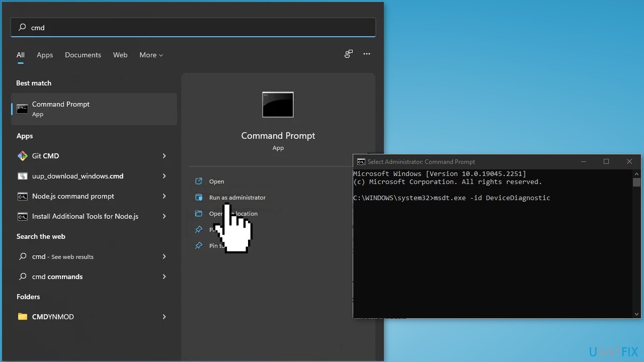Expand options for Node.js command prompt
The height and width of the screenshot is (362, 644).
pyautogui.click(x=164, y=196)
